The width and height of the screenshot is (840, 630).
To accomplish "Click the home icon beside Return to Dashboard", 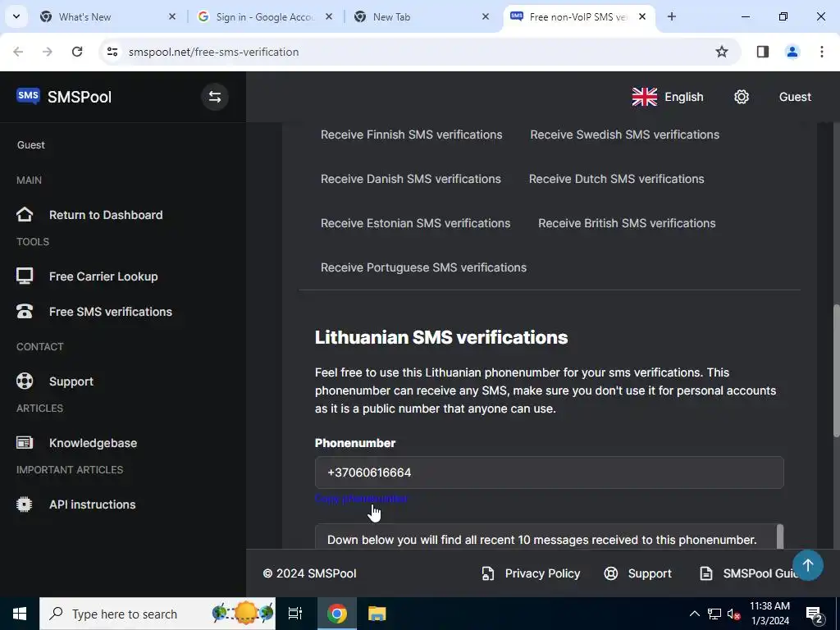I will pos(25,215).
